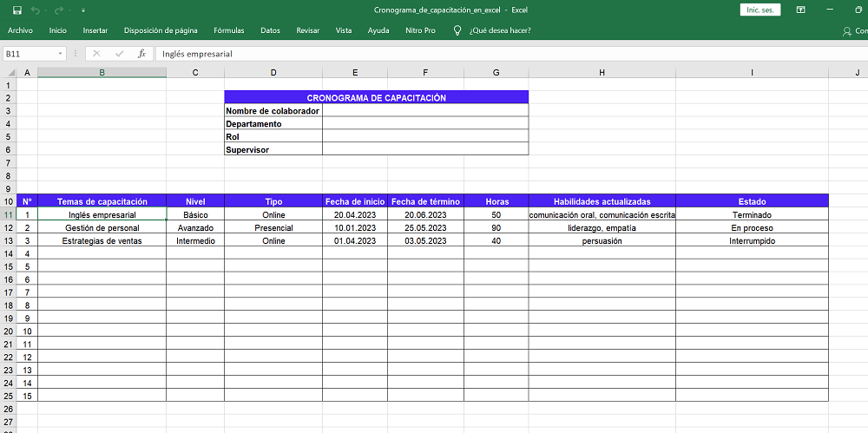This screenshot has height=433, width=868.
Task: Open the Archivo menu
Action: coord(20,30)
